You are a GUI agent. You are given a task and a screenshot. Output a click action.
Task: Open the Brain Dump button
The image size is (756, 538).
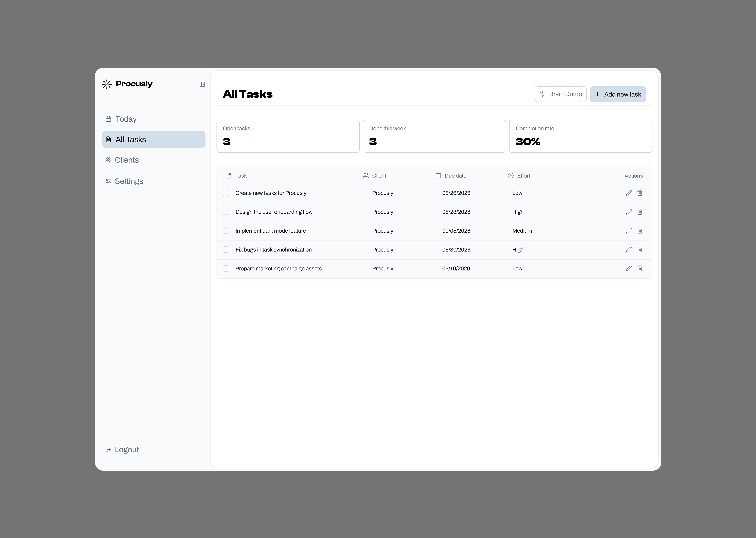tap(561, 94)
